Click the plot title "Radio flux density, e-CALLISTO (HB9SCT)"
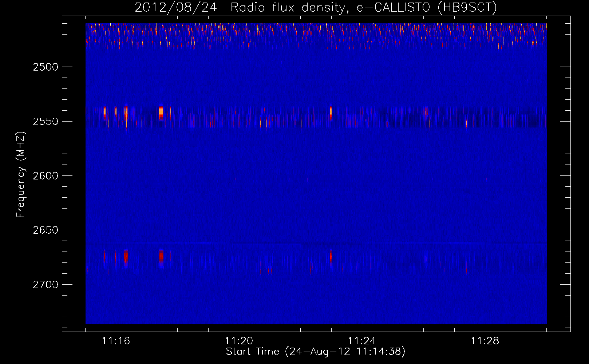The width and height of the screenshot is (589, 364). [364, 7]
